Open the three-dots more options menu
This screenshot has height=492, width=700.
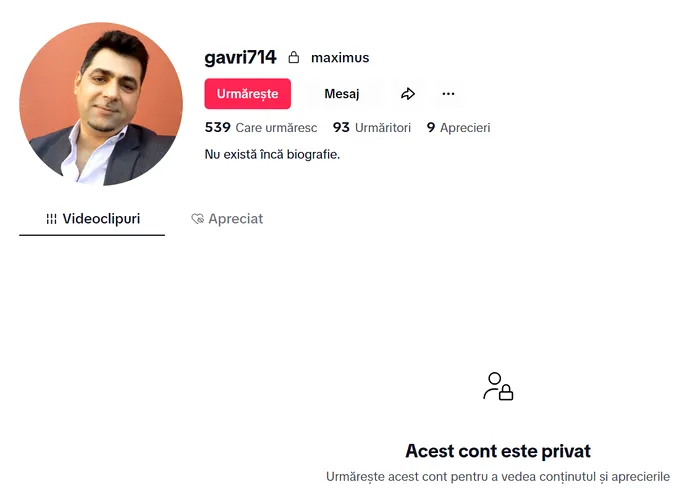coord(448,94)
